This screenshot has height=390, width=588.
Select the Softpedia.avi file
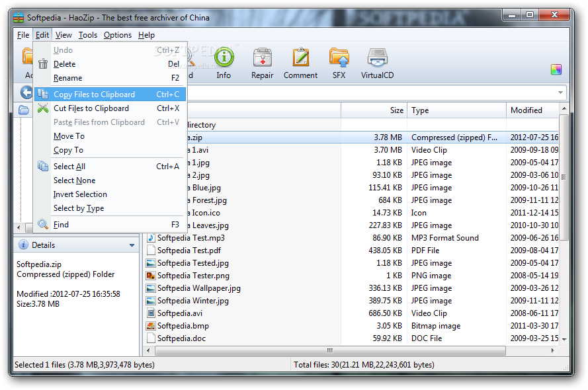[x=353, y=313]
